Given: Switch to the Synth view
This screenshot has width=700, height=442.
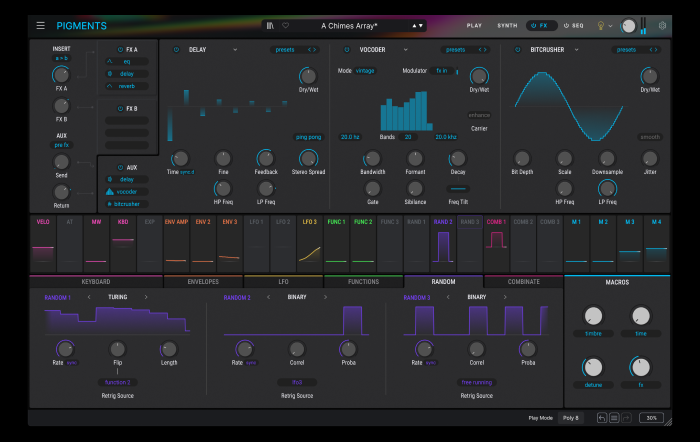Looking at the screenshot, I should pyautogui.click(x=507, y=25).
